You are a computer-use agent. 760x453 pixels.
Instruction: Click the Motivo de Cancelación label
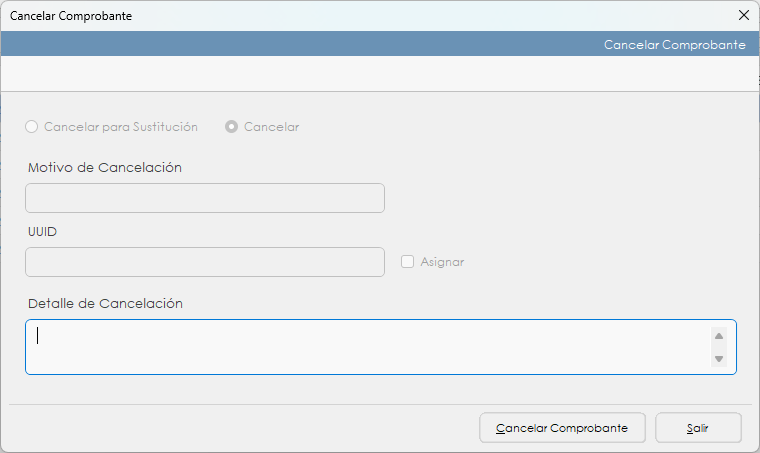click(105, 168)
